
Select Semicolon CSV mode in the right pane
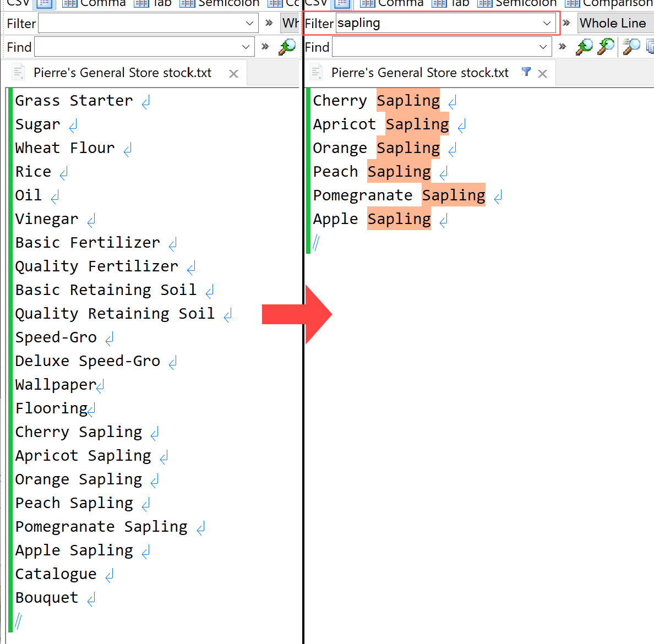(517, 4)
